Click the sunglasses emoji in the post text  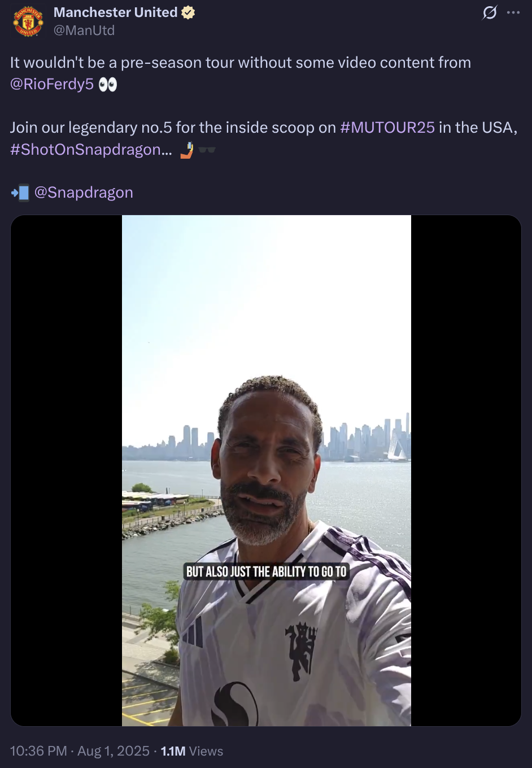pos(207,150)
